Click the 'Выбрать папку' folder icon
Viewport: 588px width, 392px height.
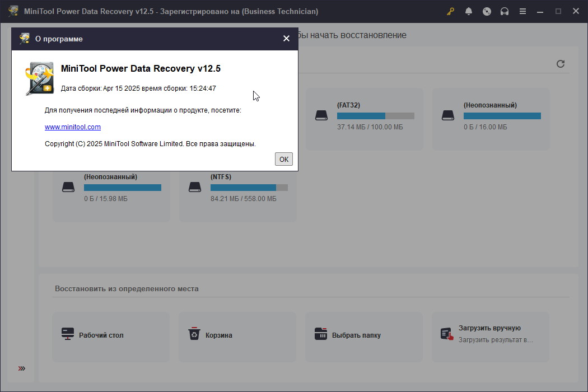click(321, 334)
